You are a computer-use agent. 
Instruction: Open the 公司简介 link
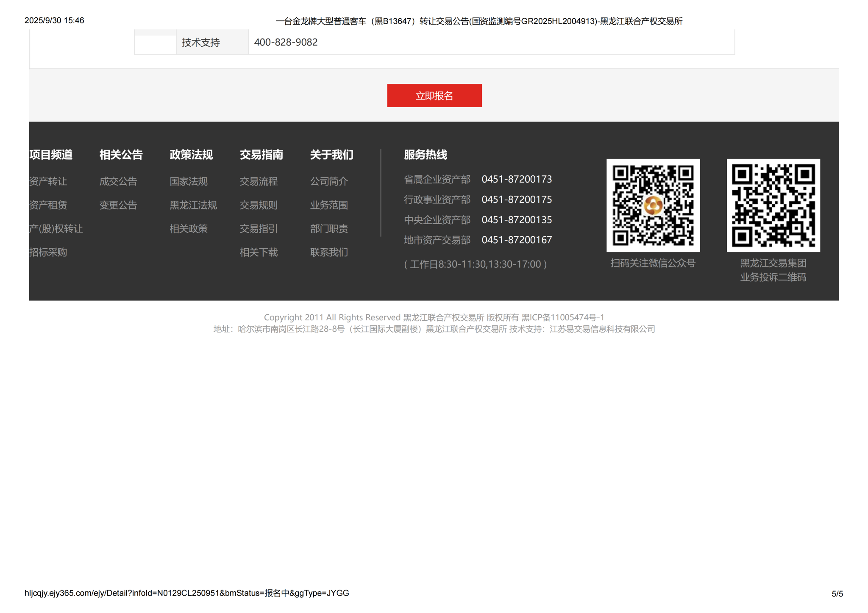point(329,181)
